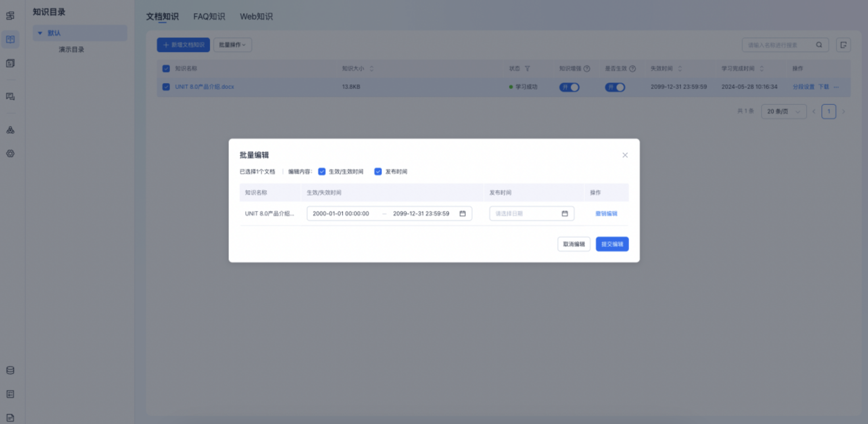Click the end time 2099-12-31 23:59:59 field in dialog
Image resolution: width=868 pixels, height=424 pixels.
[x=421, y=214]
